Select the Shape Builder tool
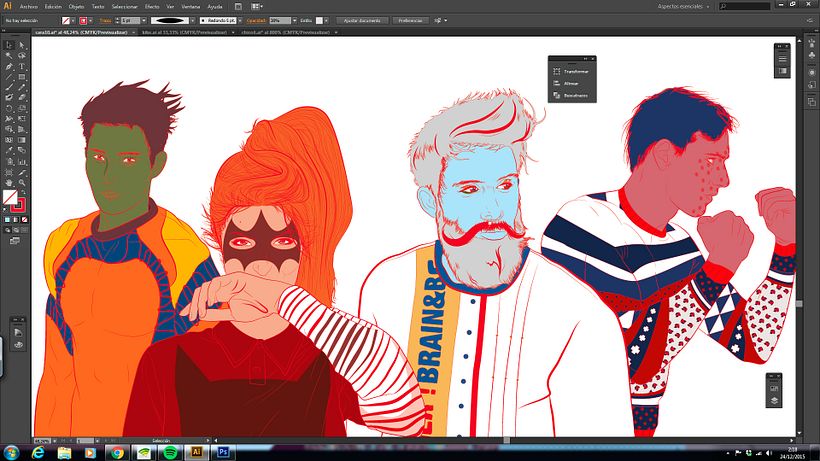The image size is (820, 461). 9,129
